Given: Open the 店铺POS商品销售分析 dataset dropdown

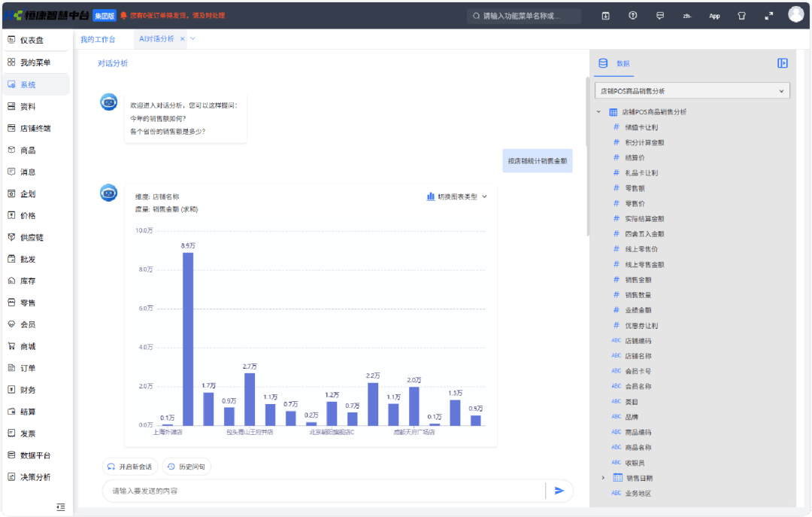Looking at the screenshot, I should tap(692, 91).
